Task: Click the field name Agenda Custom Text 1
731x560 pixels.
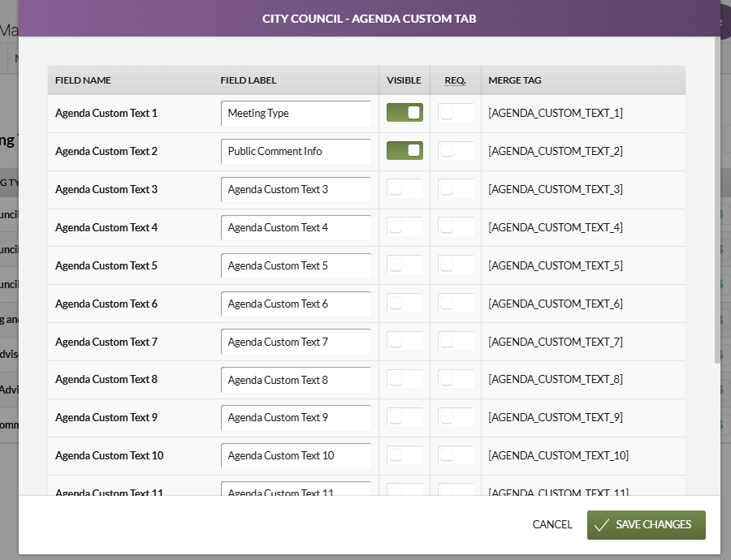Action: click(x=106, y=113)
